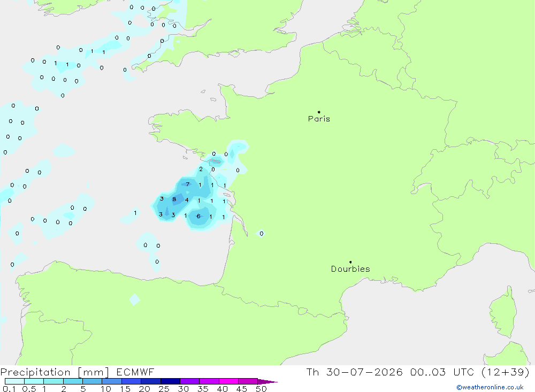Click the purple arrow tip above 50 mm
The image size is (535, 392).
coord(267,381)
